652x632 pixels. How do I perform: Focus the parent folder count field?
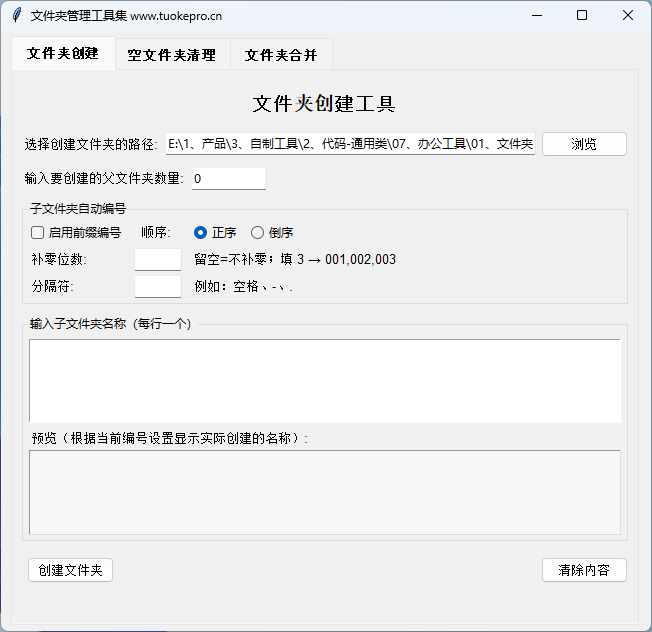pyautogui.click(x=229, y=179)
